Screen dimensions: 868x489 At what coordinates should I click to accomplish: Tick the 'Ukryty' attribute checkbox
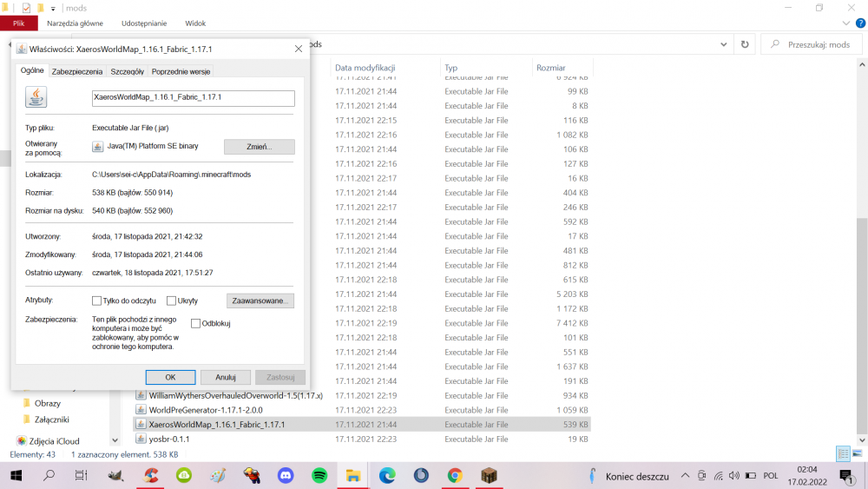(171, 301)
